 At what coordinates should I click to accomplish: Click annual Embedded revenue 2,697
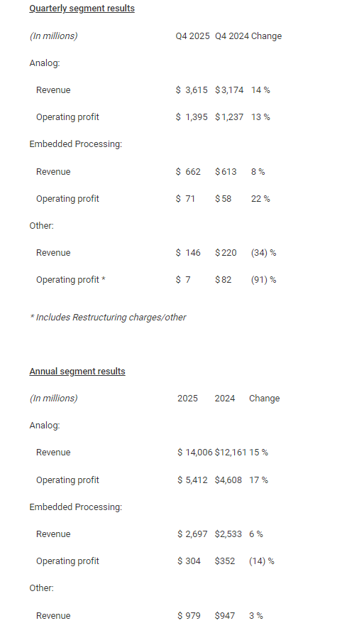click(197, 534)
